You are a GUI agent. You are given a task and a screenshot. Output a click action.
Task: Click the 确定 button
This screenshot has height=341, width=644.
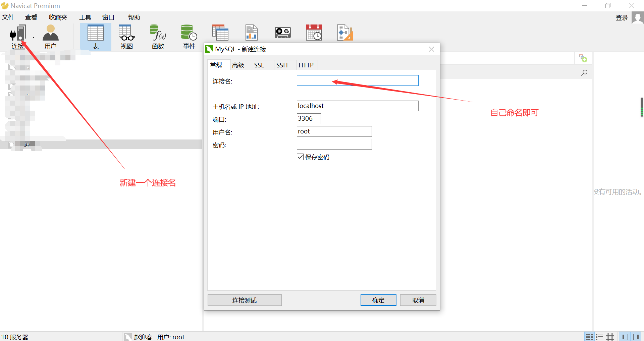[378, 300]
